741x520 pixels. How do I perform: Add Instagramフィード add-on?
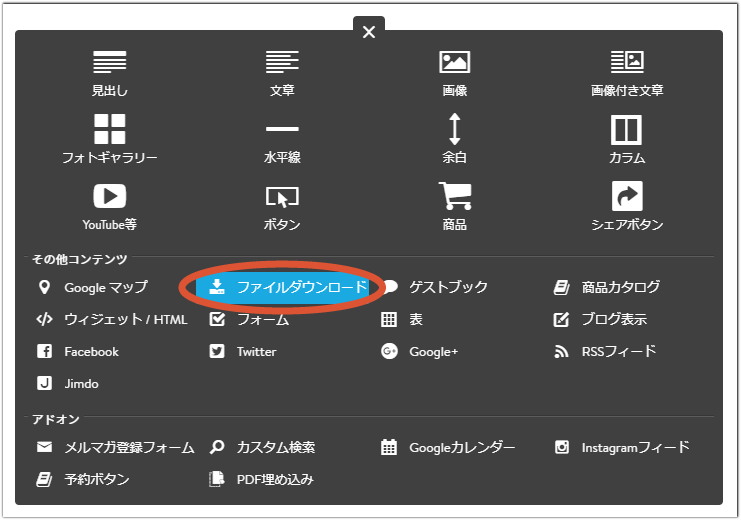(622, 447)
